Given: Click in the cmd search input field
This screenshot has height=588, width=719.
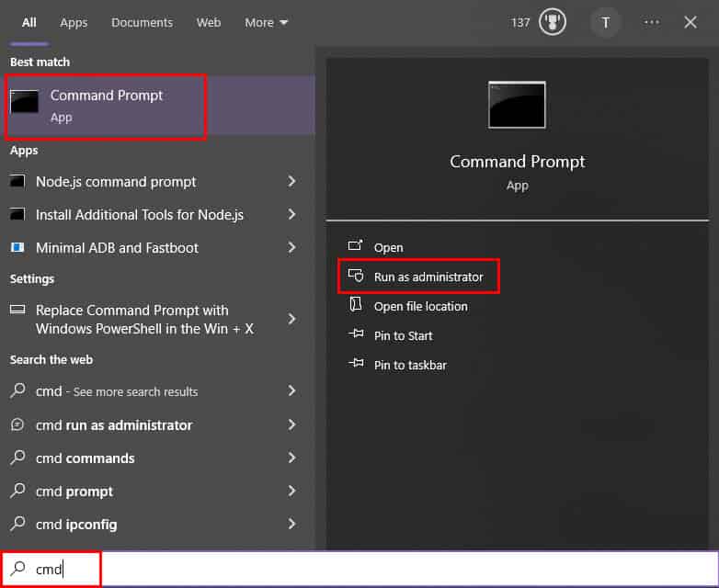Looking at the screenshot, I should pos(359,569).
